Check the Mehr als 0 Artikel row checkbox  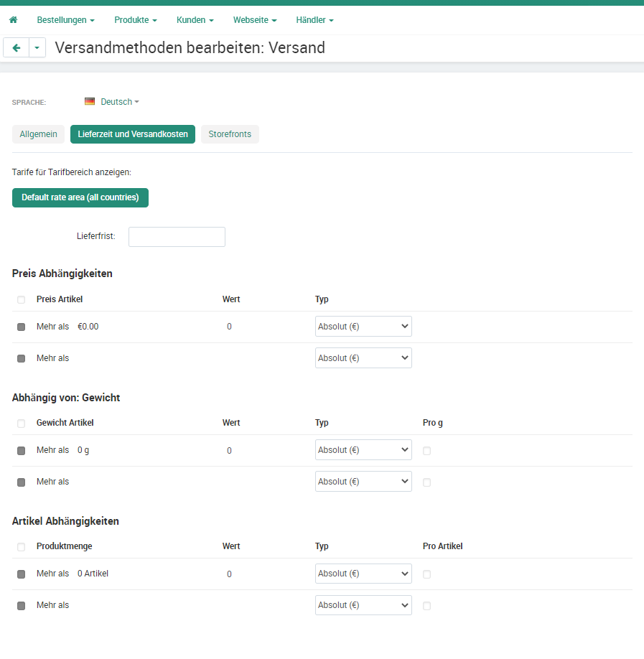21,574
